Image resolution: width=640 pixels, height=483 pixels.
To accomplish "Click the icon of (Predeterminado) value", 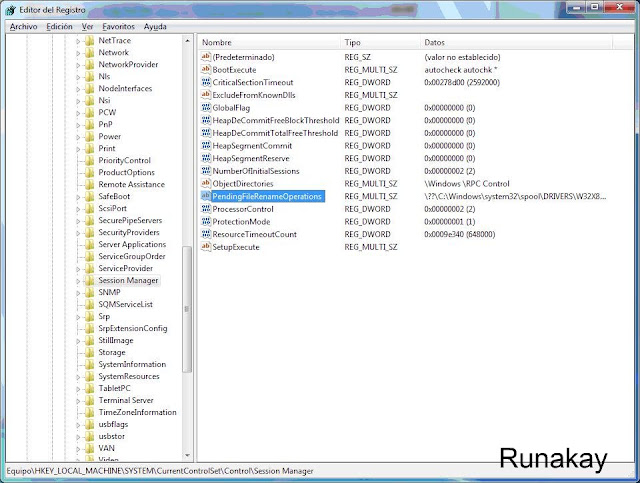I will point(206,57).
